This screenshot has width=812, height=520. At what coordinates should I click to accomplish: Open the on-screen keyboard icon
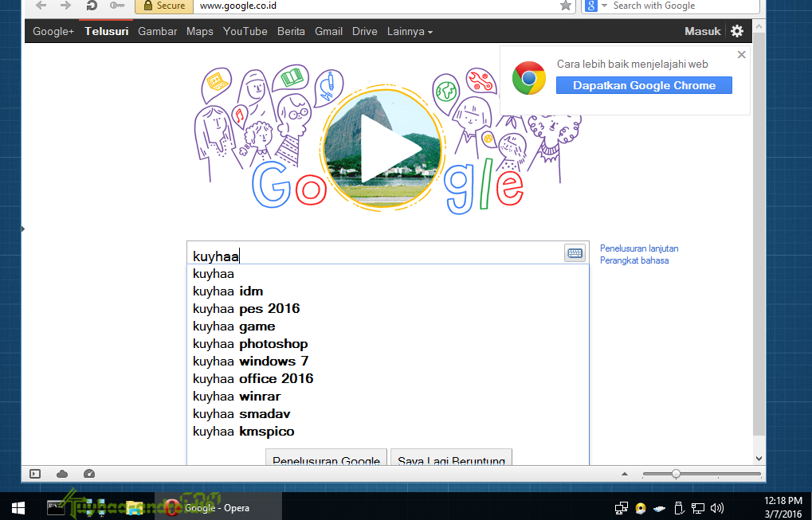[x=575, y=253]
